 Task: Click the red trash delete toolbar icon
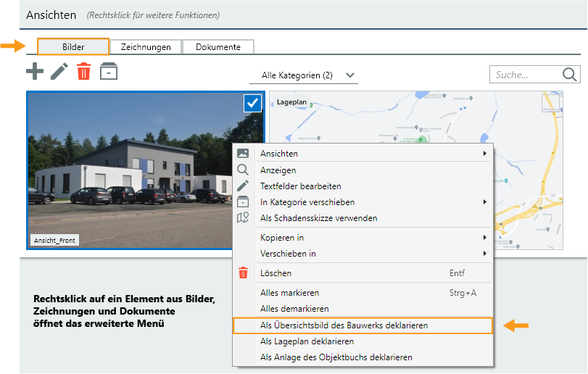click(83, 71)
